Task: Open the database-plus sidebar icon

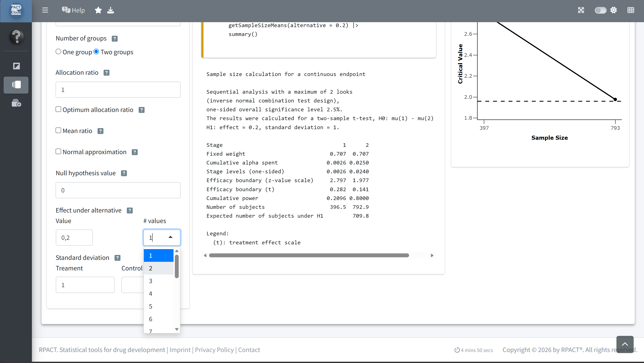Action: coord(16,103)
